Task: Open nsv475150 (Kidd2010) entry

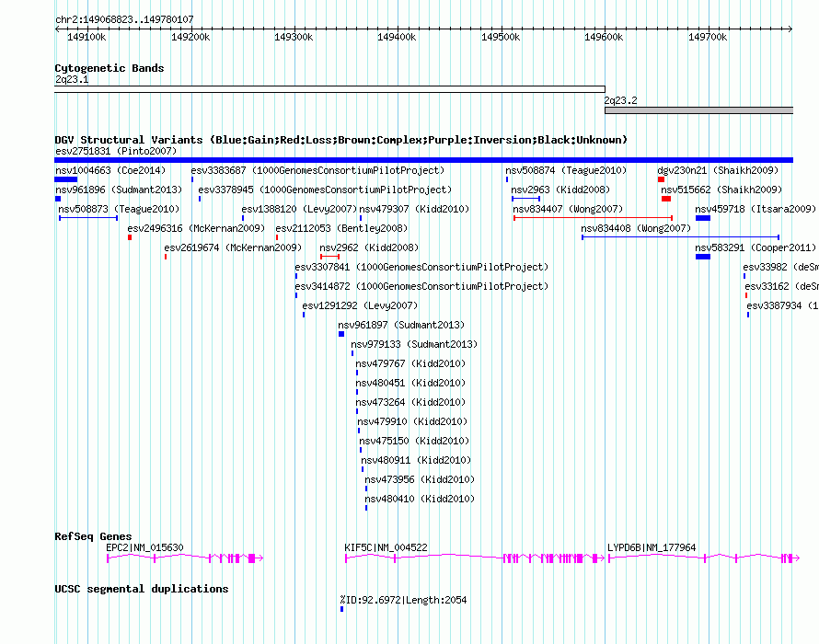Action: [x=414, y=441]
